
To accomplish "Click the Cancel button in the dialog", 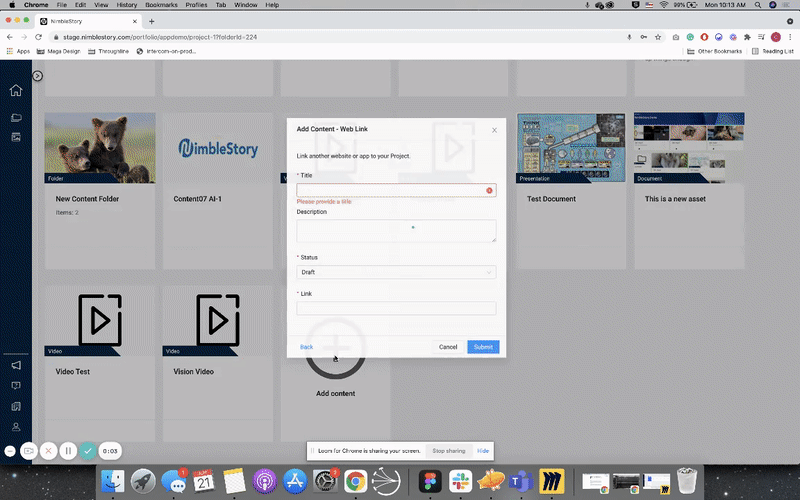I will (448, 347).
